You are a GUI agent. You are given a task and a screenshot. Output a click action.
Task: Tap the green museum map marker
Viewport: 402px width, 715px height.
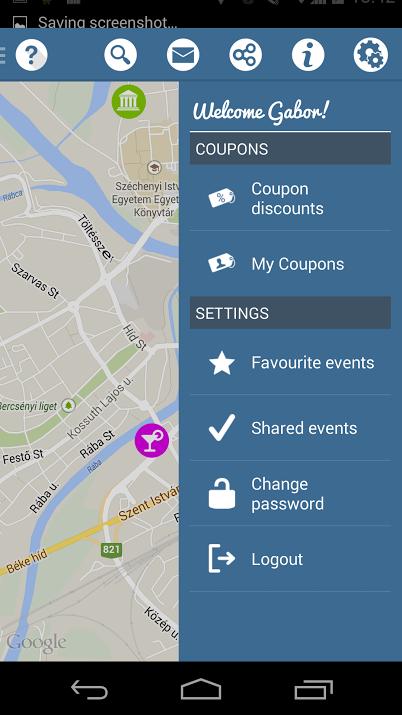[x=129, y=101]
